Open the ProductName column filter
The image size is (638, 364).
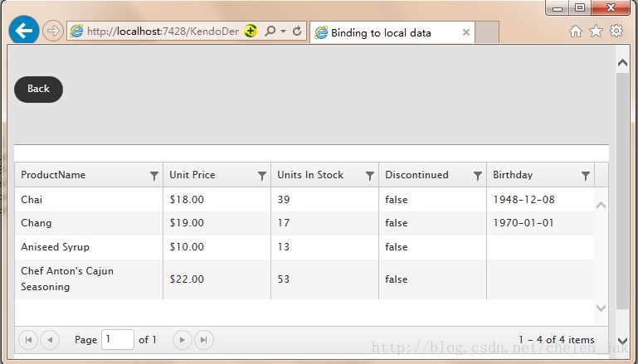pyautogui.click(x=154, y=176)
